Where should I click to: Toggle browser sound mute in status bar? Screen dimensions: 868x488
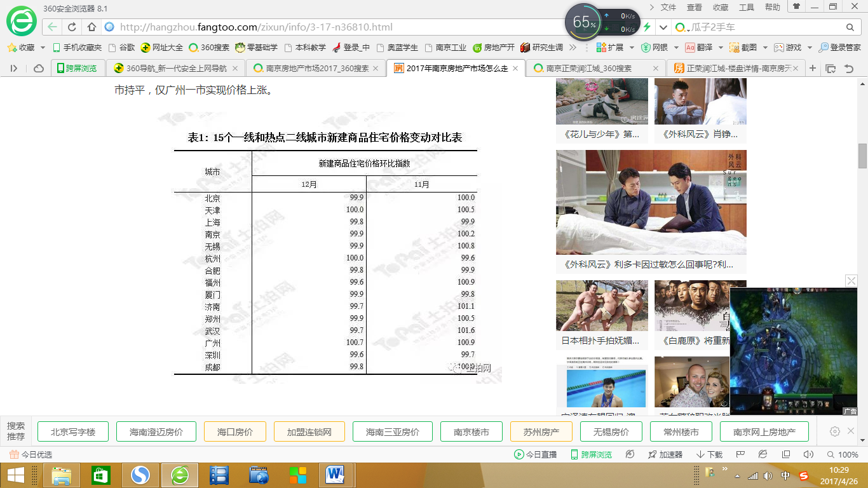click(x=808, y=454)
